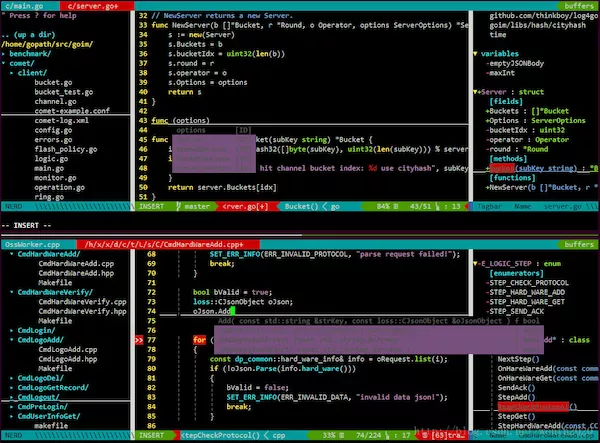Click the INSERT mode indicator in bottom statusline

pyautogui.click(x=152, y=436)
